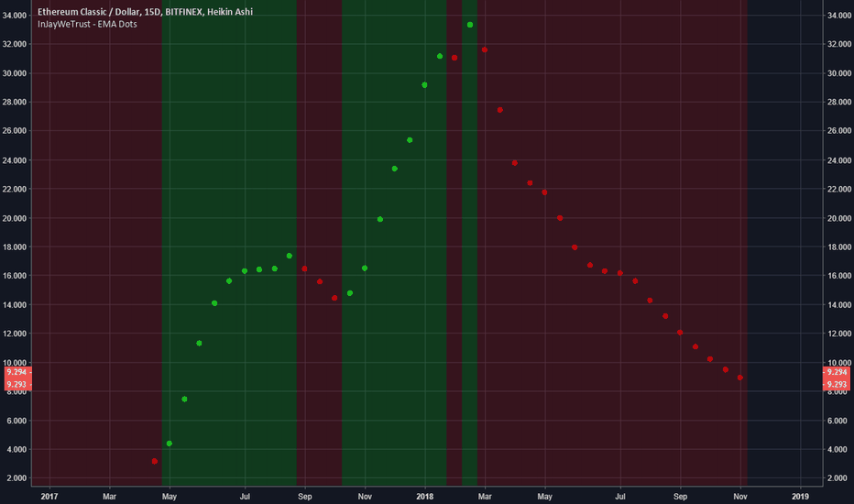The width and height of the screenshot is (854, 504).
Task: Click the second Jul label on time axis
Action: click(620, 497)
